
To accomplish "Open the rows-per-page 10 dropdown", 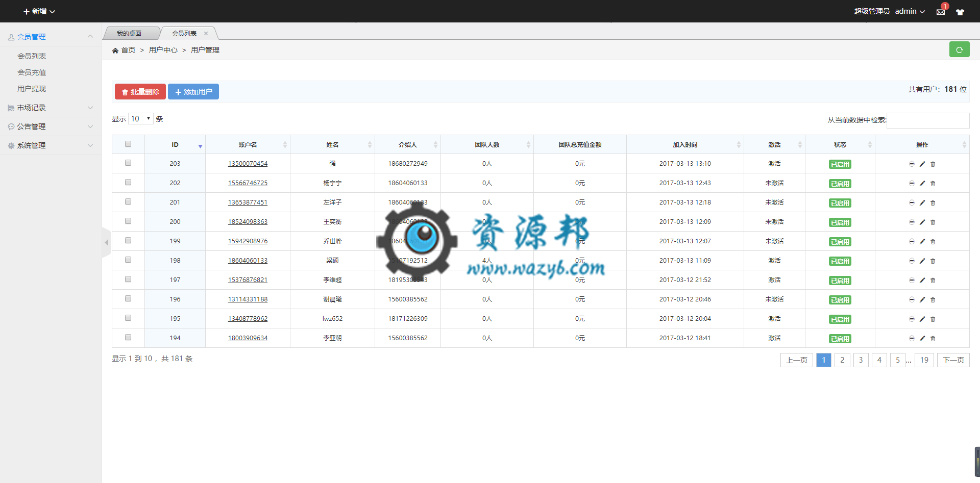I will (x=141, y=119).
